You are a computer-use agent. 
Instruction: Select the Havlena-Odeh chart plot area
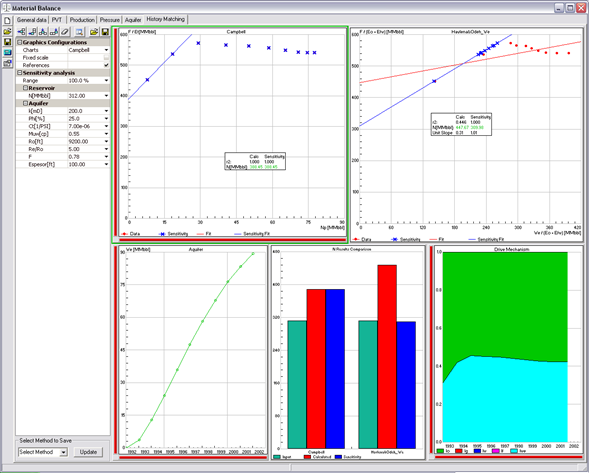(470, 128)
